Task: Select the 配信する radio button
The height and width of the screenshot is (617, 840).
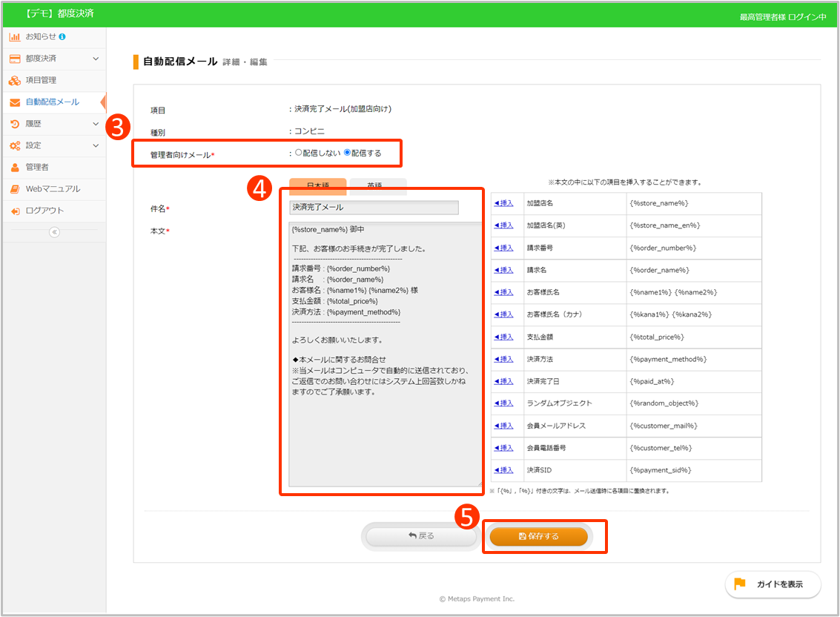Action: [x=347, y=153]
